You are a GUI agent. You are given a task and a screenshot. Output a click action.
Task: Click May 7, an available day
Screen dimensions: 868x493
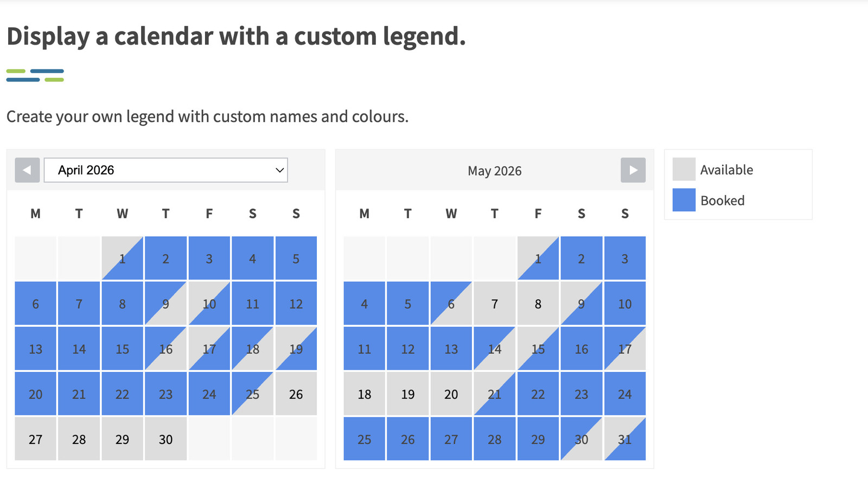(494, 304)
